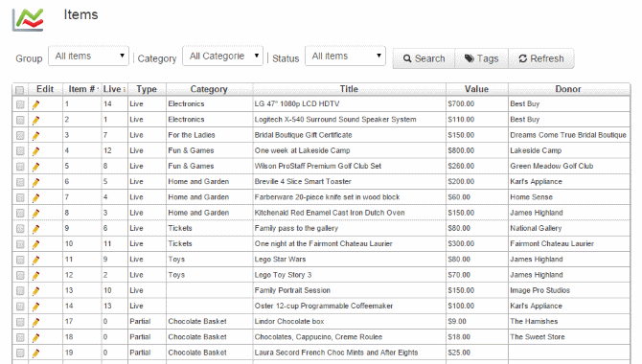Screen dimensions: 642x364
Task: Click pencil icon for Logitech X-540 row
Action: point(35,121)
